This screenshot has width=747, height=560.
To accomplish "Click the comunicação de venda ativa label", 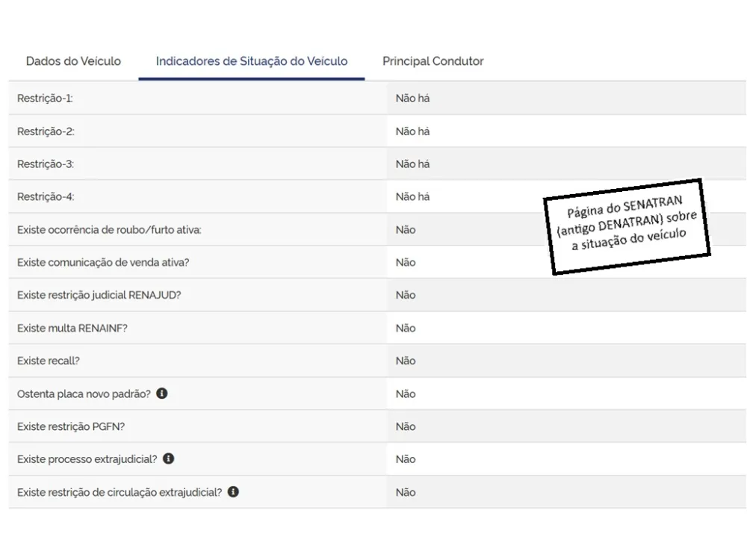I will tap(103, 262).
